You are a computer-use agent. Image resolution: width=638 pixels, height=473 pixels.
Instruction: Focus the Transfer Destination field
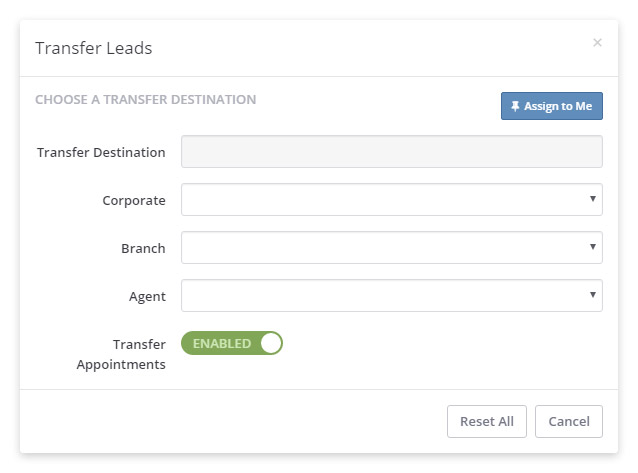pyautogui.click(x=391, y=151)
